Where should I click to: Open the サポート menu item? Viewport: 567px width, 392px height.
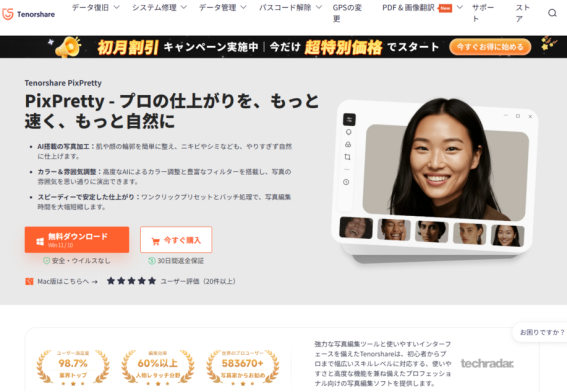tap(483, 13)
